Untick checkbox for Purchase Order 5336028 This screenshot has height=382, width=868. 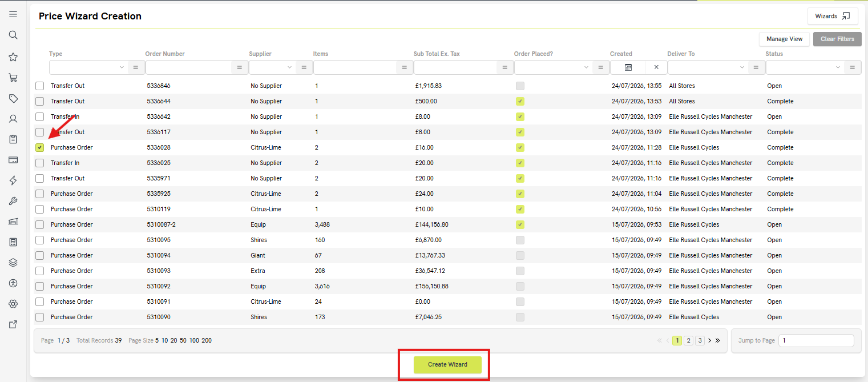[39, 147]
